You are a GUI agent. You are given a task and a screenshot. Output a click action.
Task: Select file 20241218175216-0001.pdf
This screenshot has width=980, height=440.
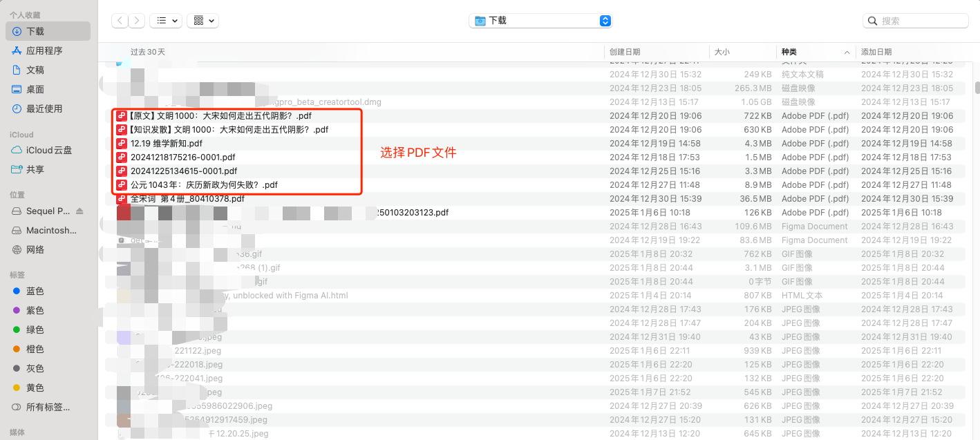tap(183, 157)
